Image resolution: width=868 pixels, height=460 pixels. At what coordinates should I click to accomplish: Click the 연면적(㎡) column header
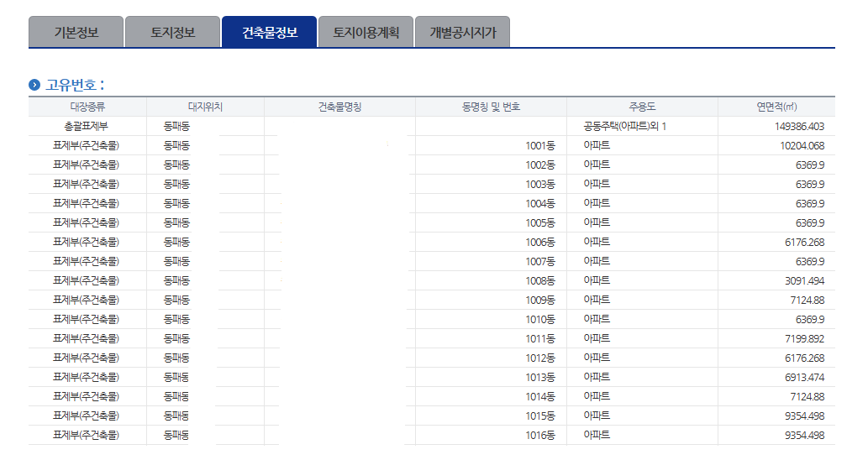coord(776,107)
